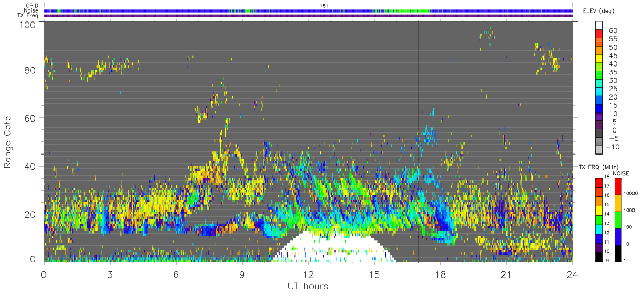
Task: Click the NOISE colorbar label '1'
Action: (625, 260)
